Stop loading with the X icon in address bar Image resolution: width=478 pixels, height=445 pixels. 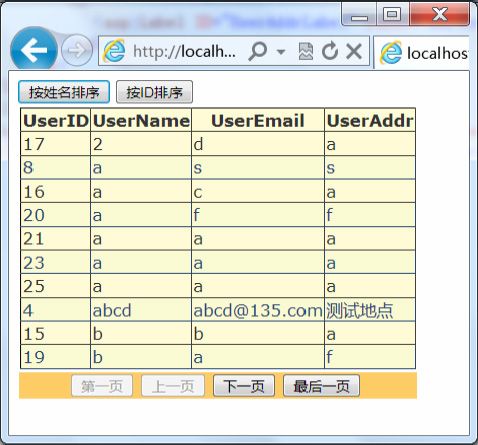354,51
